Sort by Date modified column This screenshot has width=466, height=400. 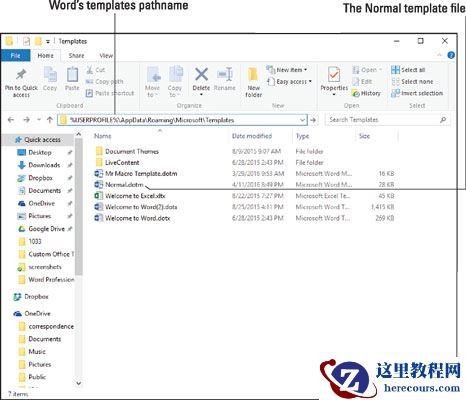(x=252, y=136)
